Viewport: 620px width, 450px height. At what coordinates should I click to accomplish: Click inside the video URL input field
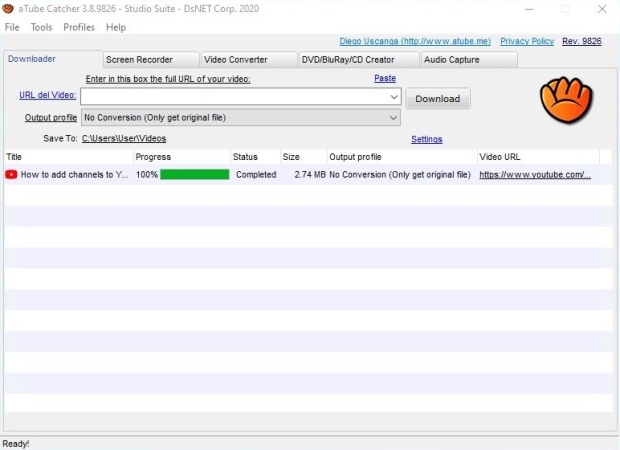coord(235,98)
